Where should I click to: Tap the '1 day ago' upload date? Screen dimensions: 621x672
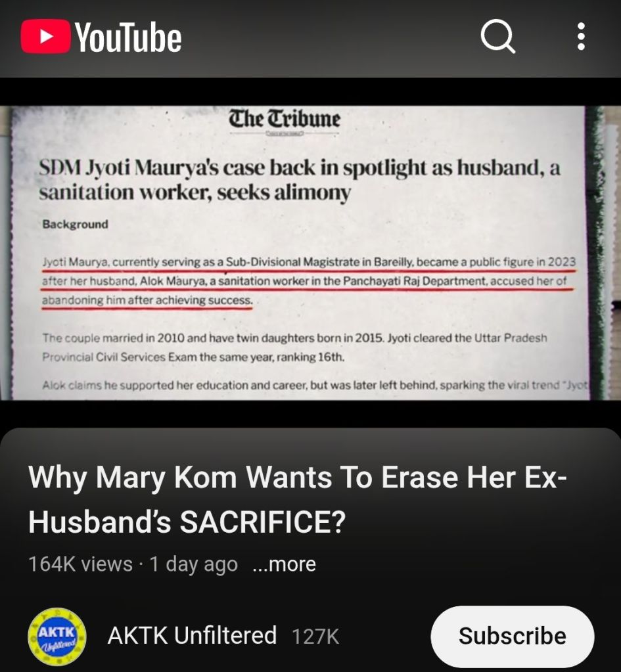point(193,564)
